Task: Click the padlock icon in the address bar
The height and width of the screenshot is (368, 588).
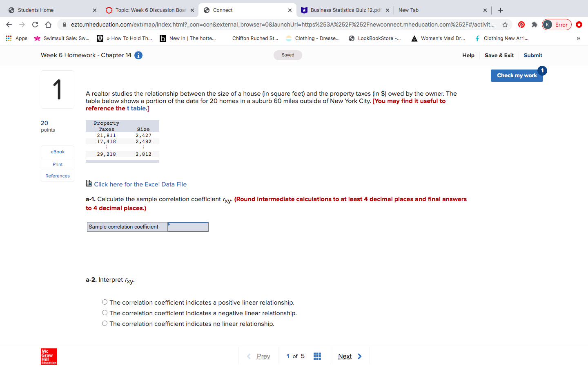Action: (x=64, y=24)
